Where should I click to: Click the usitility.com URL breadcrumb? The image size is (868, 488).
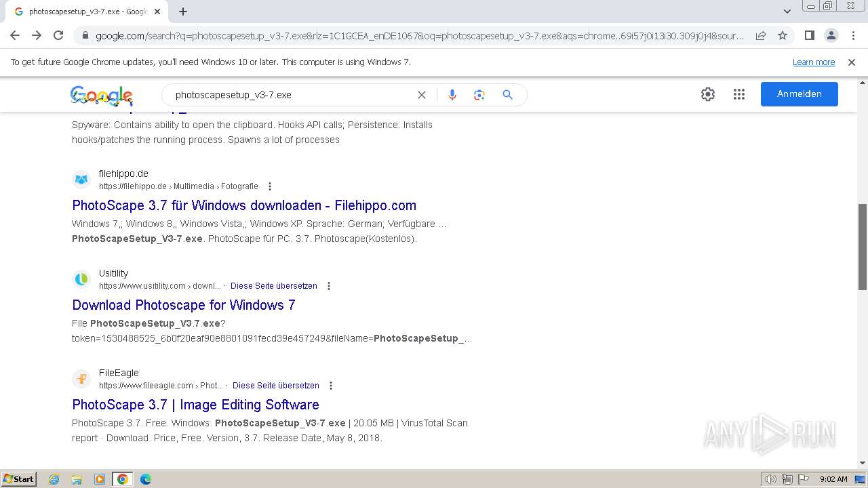point(160,286)
